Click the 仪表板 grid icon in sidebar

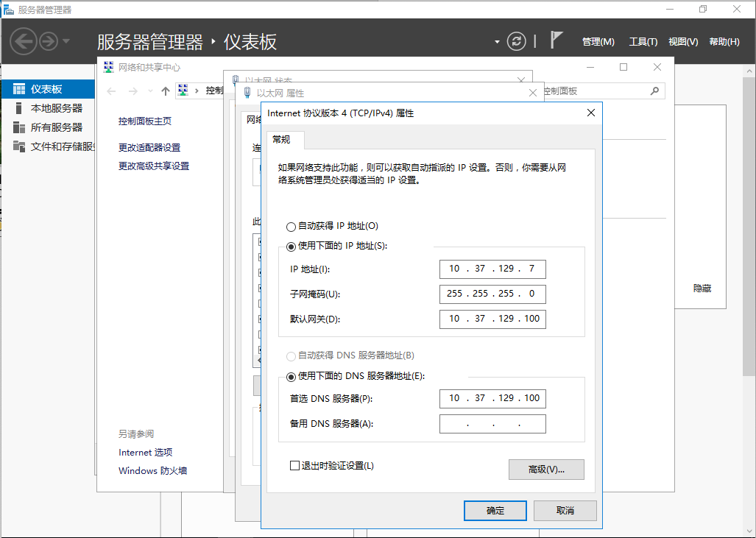[19, 89]
